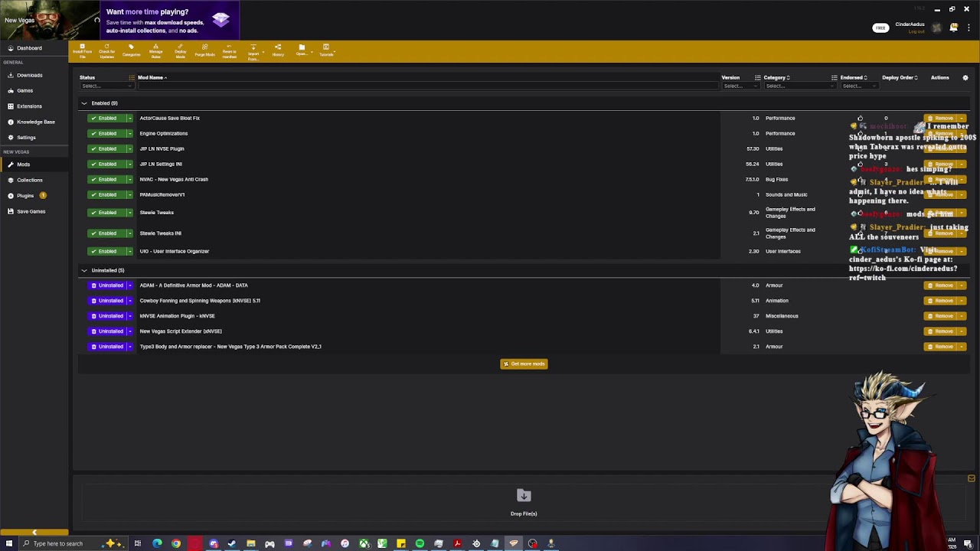Open the Dashboard page
The width and height of the screenshot is (980, 551).
point(29,47)
